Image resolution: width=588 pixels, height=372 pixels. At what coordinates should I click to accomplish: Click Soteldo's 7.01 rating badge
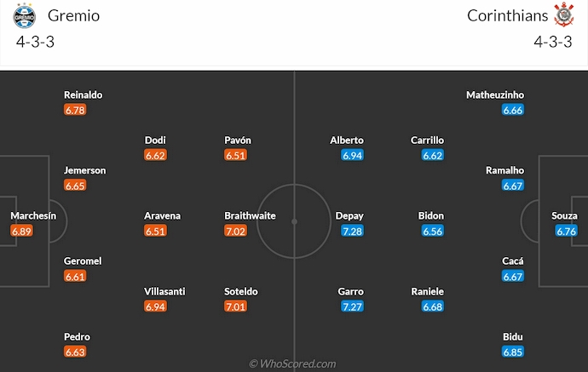[235, 306]
